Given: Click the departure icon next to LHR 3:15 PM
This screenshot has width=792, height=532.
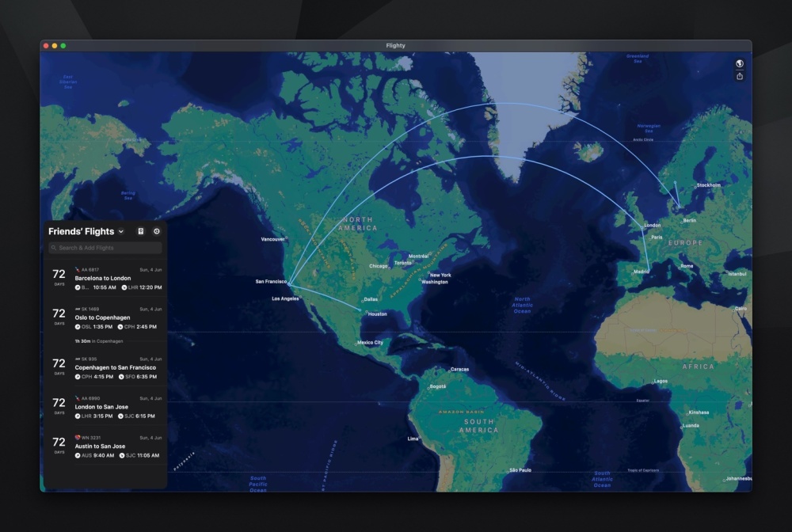Looking at the screenshot, I should 78,416.
